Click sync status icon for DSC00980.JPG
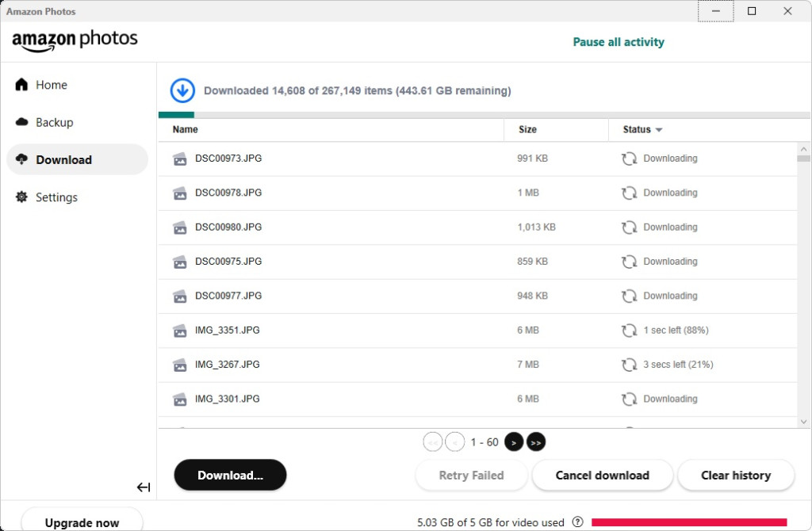Screen dimensions: 812x531 tap(629, 227)
